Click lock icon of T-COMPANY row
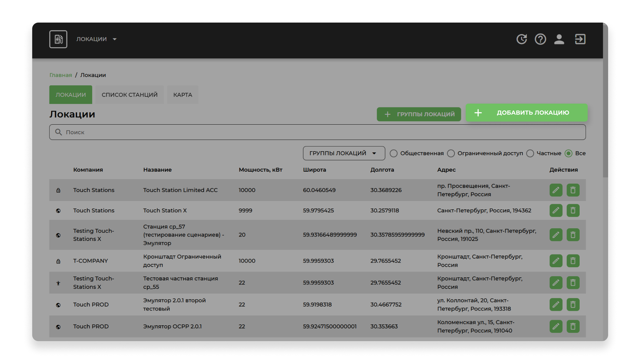The height and width of the screenshot is (364, 640). (x=58, y=261)
